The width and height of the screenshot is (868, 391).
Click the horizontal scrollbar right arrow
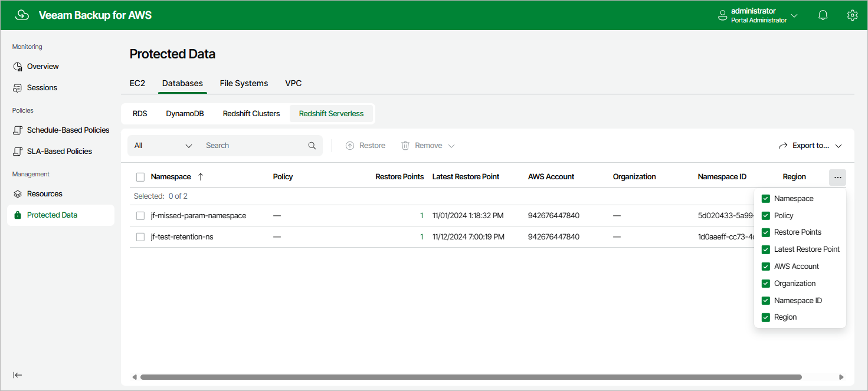[841, 377]
